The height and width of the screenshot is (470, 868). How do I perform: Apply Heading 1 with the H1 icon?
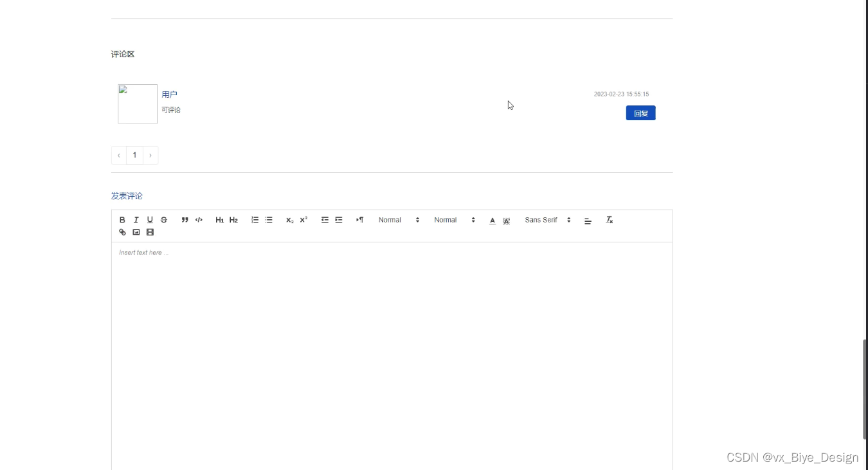[x=220, y=220]
